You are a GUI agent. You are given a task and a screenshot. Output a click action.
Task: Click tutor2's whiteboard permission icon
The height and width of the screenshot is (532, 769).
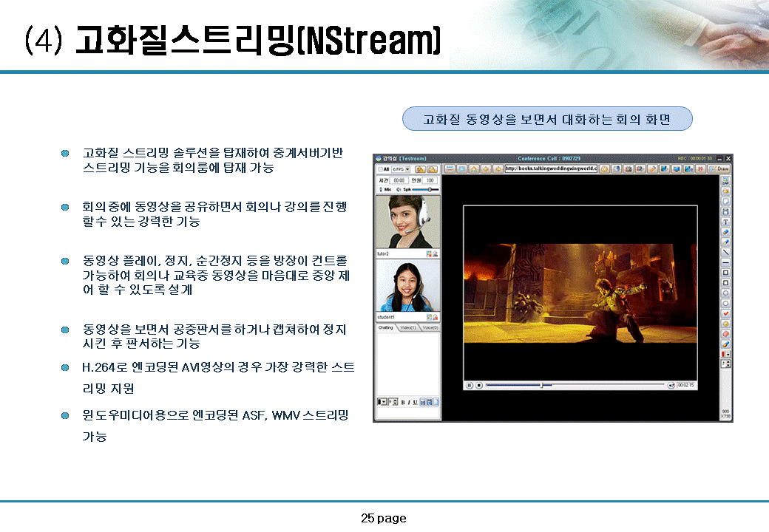point(429,253)
